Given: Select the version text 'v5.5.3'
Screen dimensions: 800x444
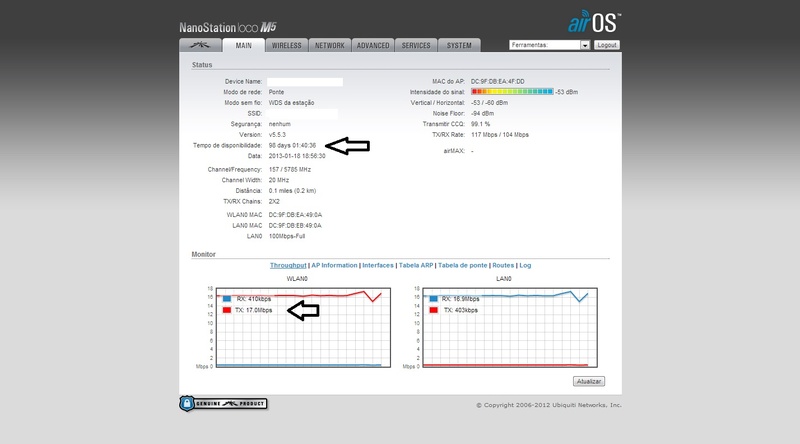Looking at the screenshot, I should click(x=277, y=135).
